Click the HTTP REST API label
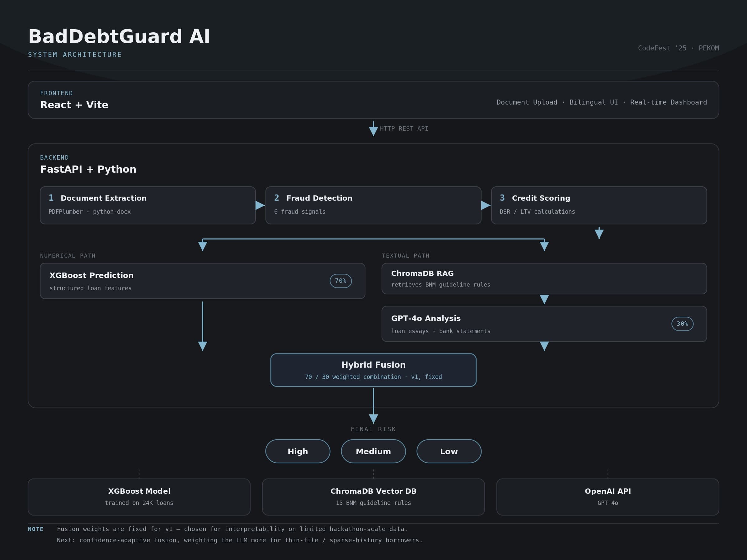Image resolution: width=747 pixels, height=560 pixels. click(x=404, y=128)
